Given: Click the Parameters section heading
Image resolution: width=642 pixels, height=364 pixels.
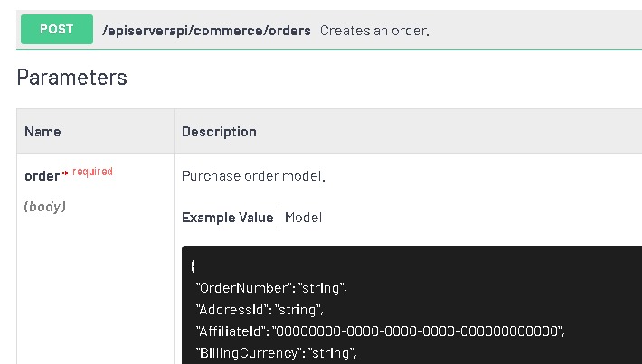Looking at the screenshot, I should coord(71,78).
